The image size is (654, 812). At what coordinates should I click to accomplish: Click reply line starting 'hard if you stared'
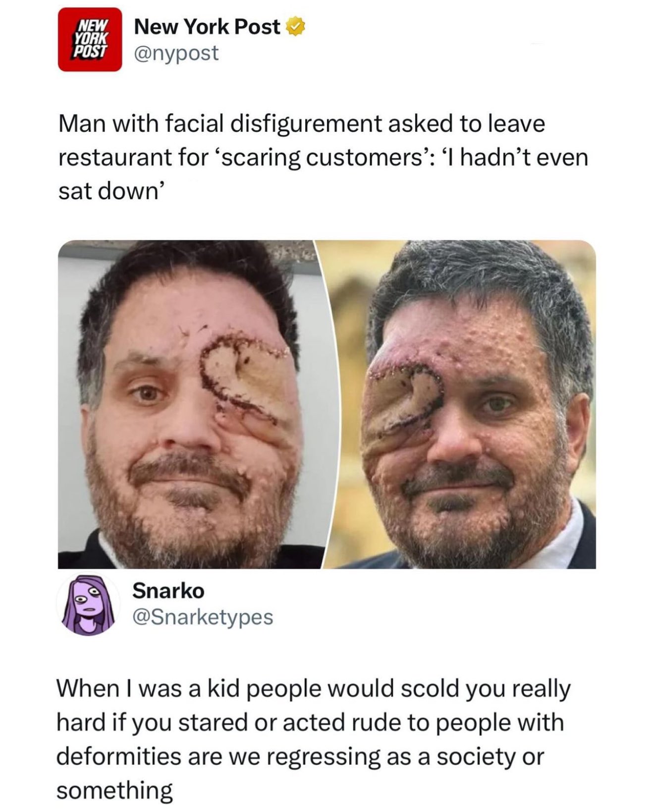310,723
